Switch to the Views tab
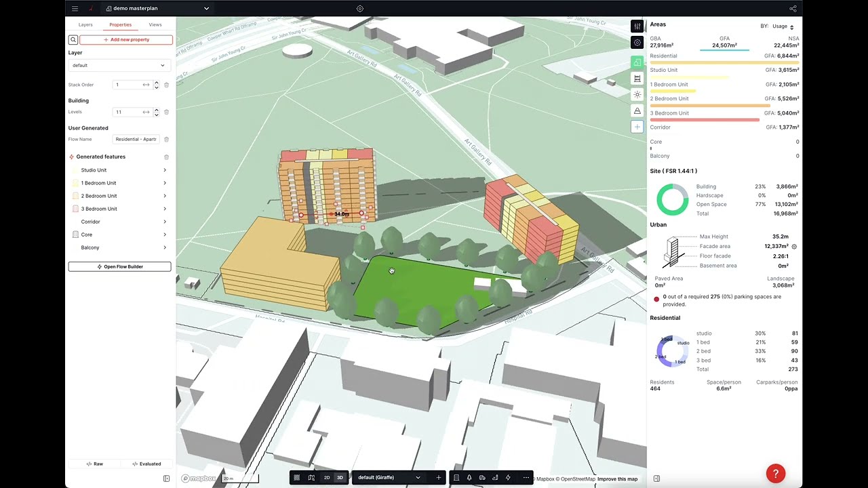868x488 pixels. point(155,24)
